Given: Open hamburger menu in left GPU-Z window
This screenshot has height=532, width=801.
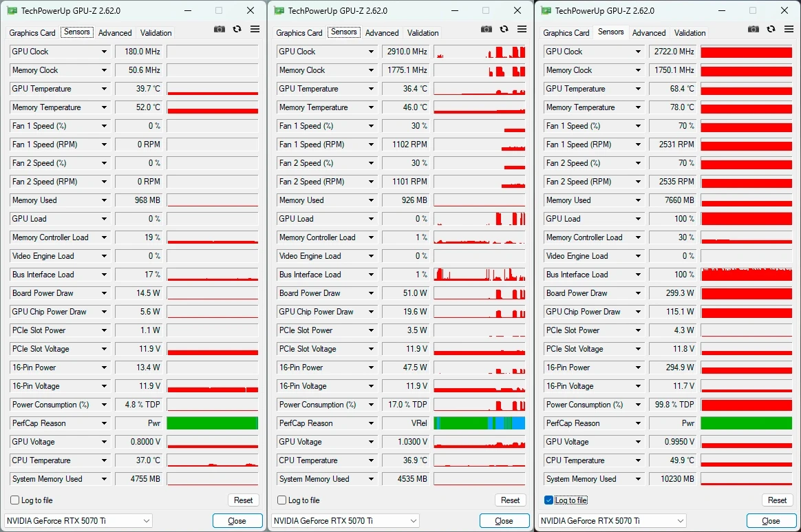Looking at the screenshot, I should (255, 29).
